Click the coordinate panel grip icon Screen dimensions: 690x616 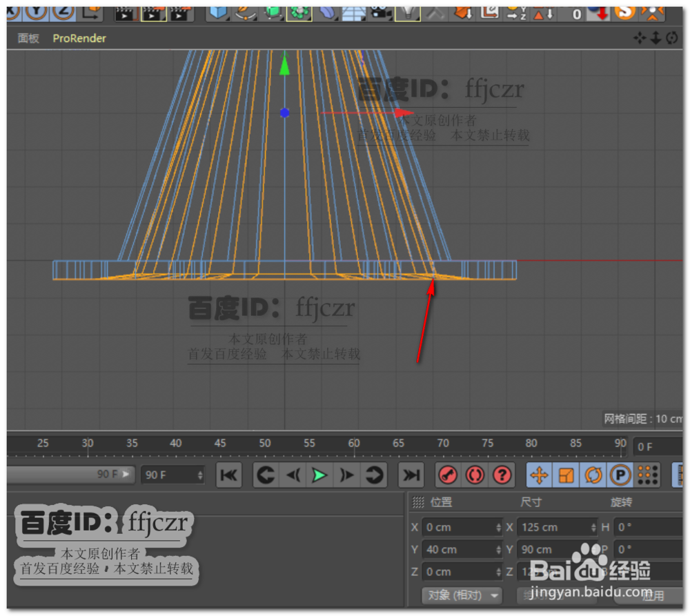[418, 502]
